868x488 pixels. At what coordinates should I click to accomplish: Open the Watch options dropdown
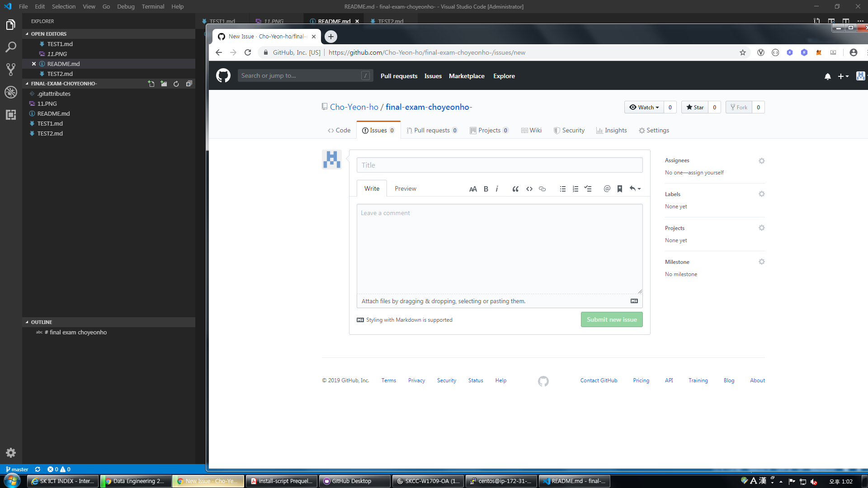click(x=644, y=107)
